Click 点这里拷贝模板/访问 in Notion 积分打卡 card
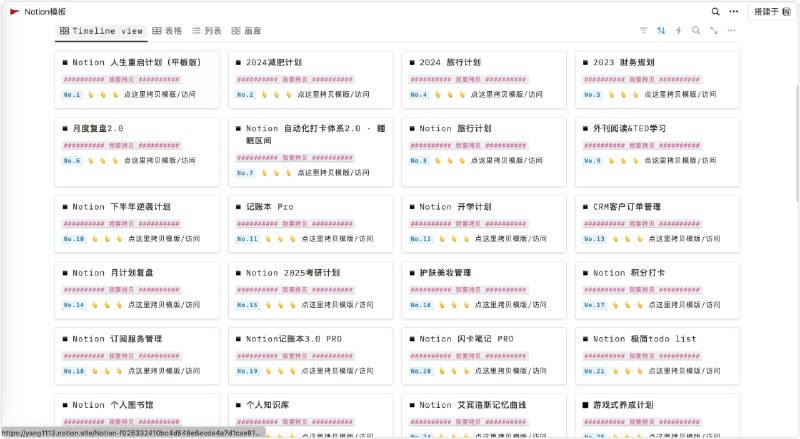The height and width of the screenshot is (439, 800). [684, 305]
